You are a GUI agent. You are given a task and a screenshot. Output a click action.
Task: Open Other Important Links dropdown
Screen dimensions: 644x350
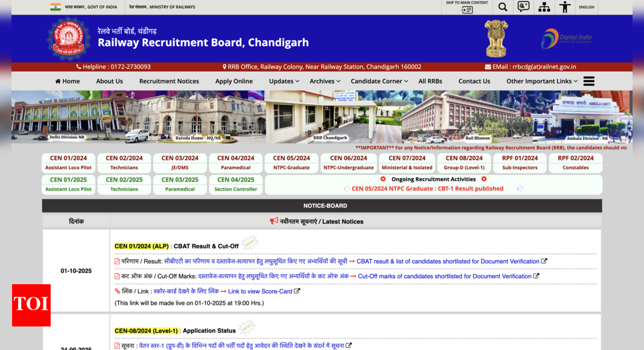[541, 81]
